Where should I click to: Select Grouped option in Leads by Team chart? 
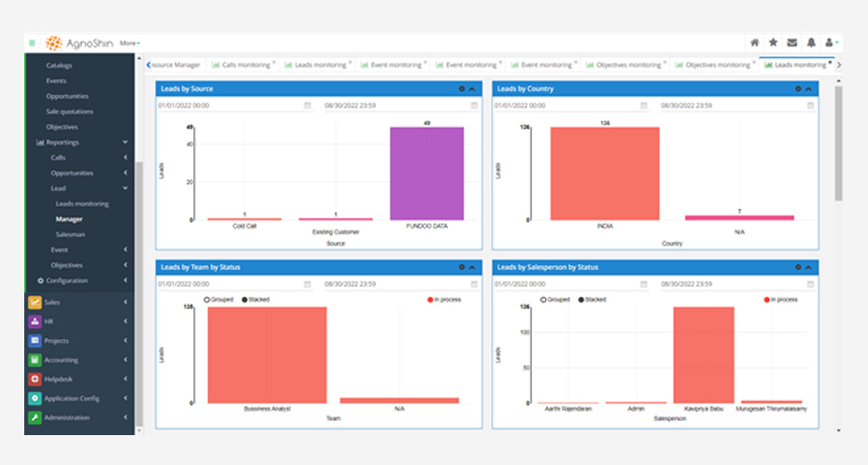click(x=206, y=300)
